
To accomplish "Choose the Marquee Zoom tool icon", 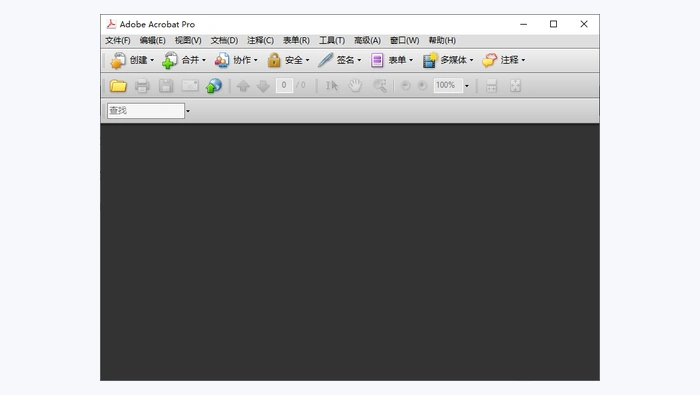I will pyautogui.click(x=380, y=86).
